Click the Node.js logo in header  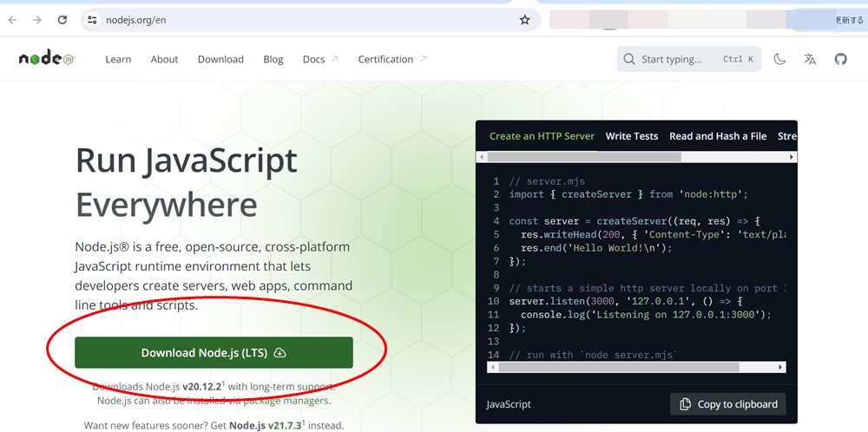[47, 59]
